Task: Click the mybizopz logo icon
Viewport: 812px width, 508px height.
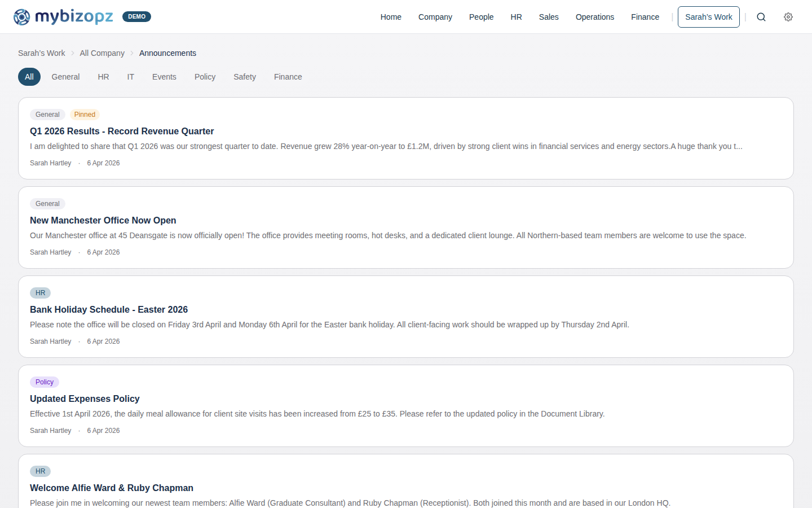Action: (x=21, y=16)
